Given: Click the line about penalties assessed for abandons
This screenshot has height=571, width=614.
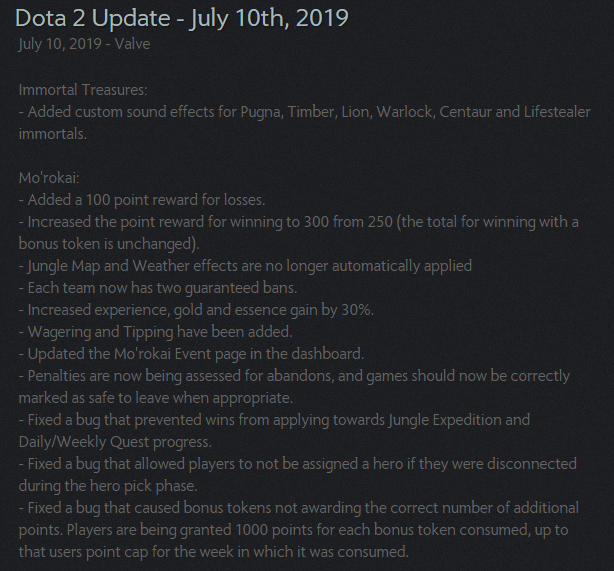Looking at the screenshot, I should 294,376.
